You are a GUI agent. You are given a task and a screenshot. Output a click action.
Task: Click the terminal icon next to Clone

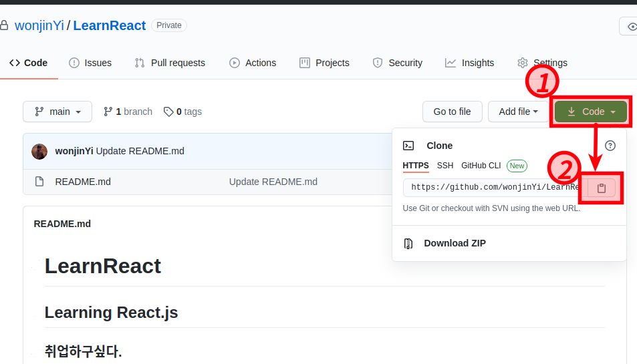(408, 146)
